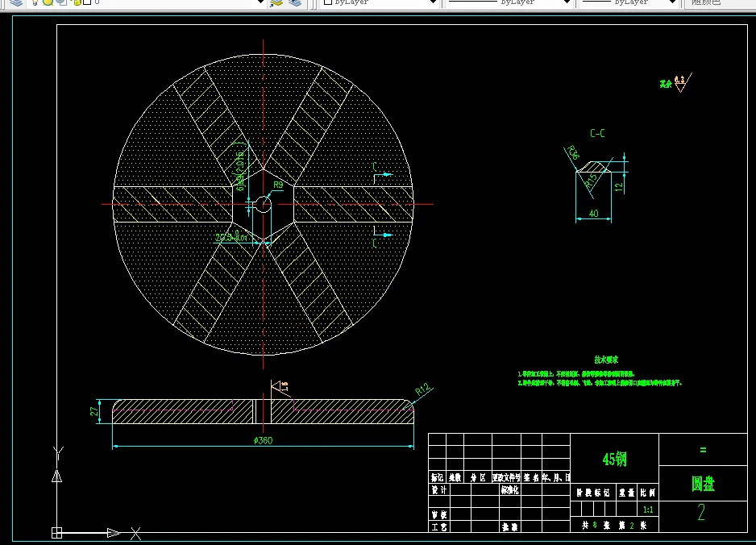Select the 标准化 cell in title block
756x545 pixels.
pyautogui.click(x=509, y=490)
